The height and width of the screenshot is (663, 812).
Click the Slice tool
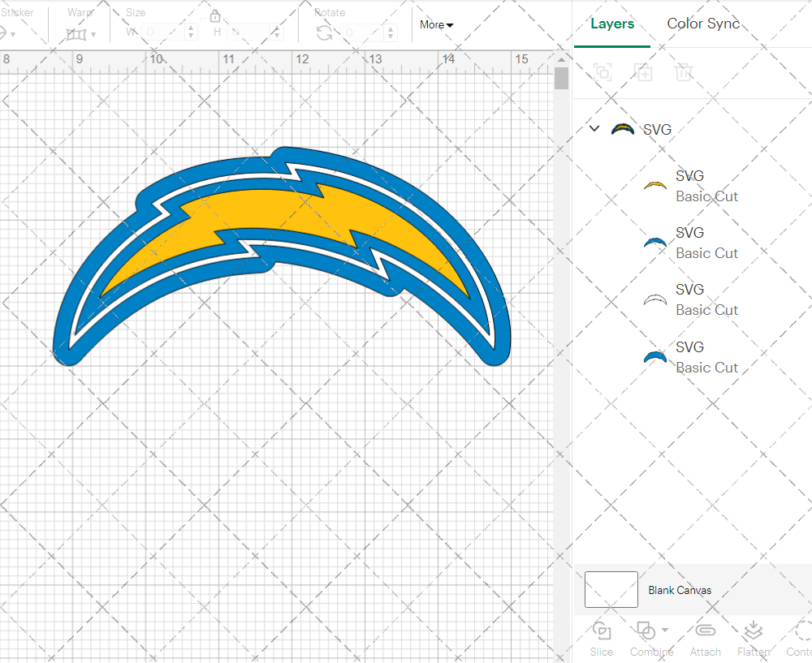pos(601,639)
